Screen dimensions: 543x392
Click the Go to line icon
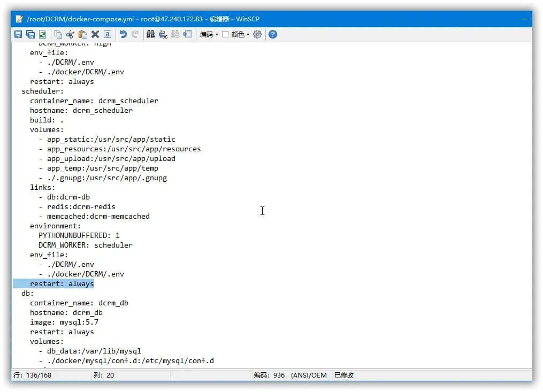(x=188, y=34)
